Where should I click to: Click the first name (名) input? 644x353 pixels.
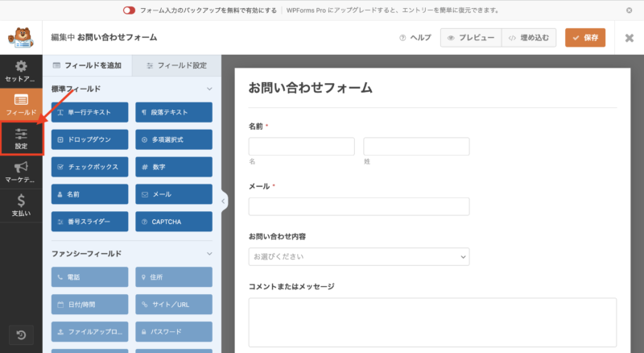point(301,147)
